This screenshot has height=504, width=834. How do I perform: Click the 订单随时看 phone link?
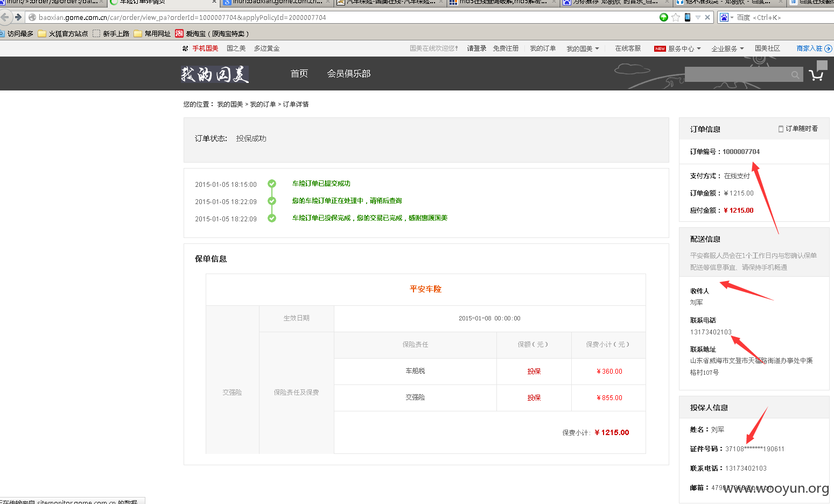(798, 129)
